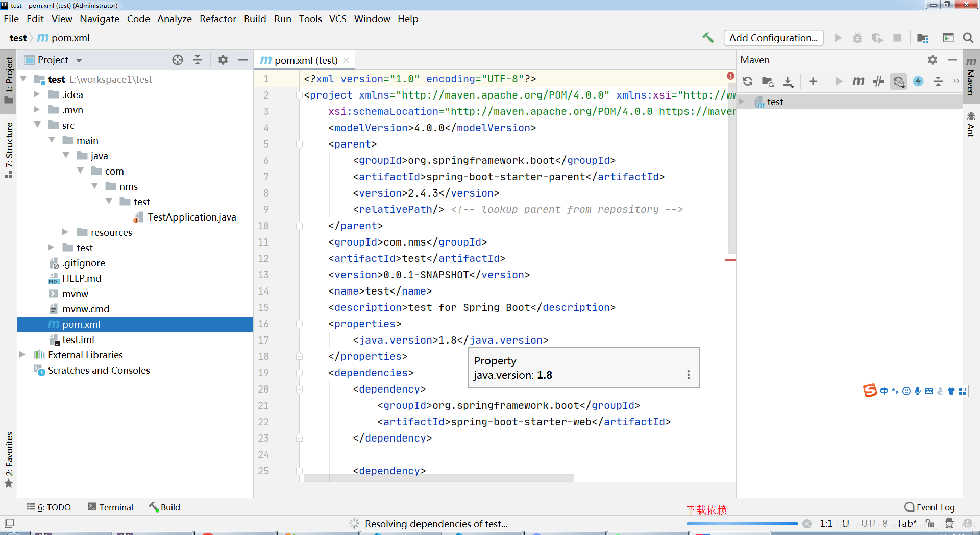This screenshot has width=980, height=535.
Task: Click the red error indicator in the editor
Action: click(x=731, y=76)
